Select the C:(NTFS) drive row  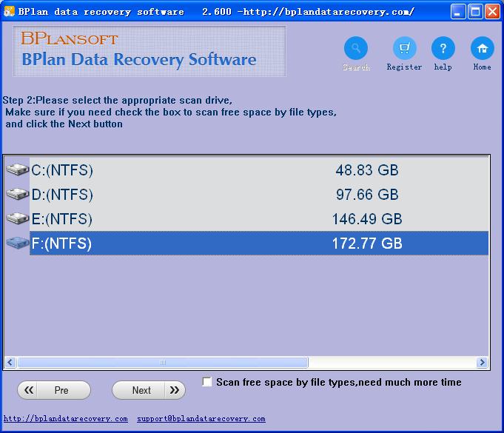[259, 169]
